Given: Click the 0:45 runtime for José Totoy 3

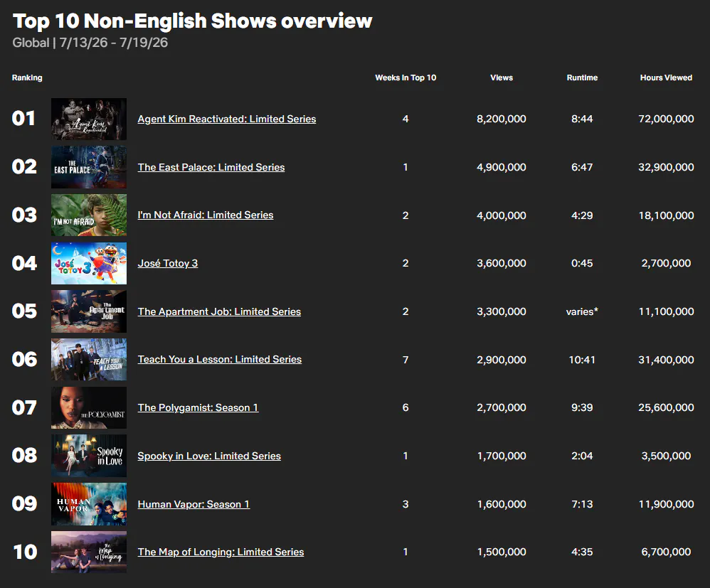Looking at the screenshot, I should click(x=583, y=264).
